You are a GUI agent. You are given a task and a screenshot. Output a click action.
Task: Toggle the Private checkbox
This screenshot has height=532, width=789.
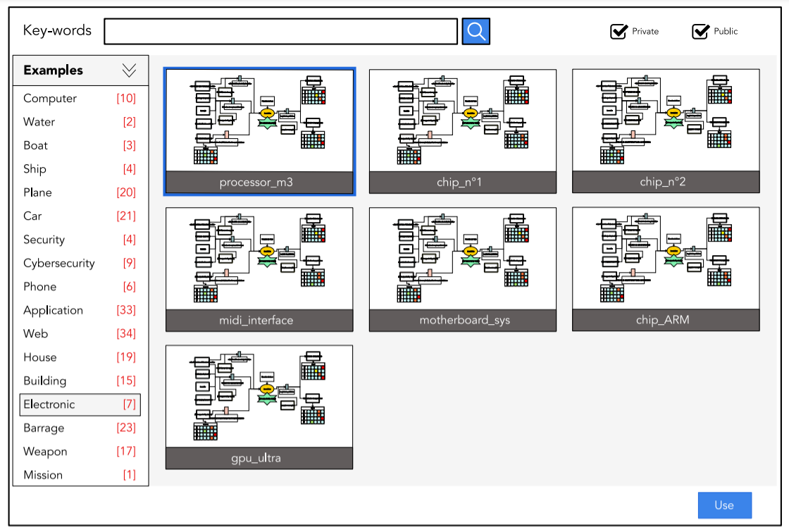(x=619, y=31)
